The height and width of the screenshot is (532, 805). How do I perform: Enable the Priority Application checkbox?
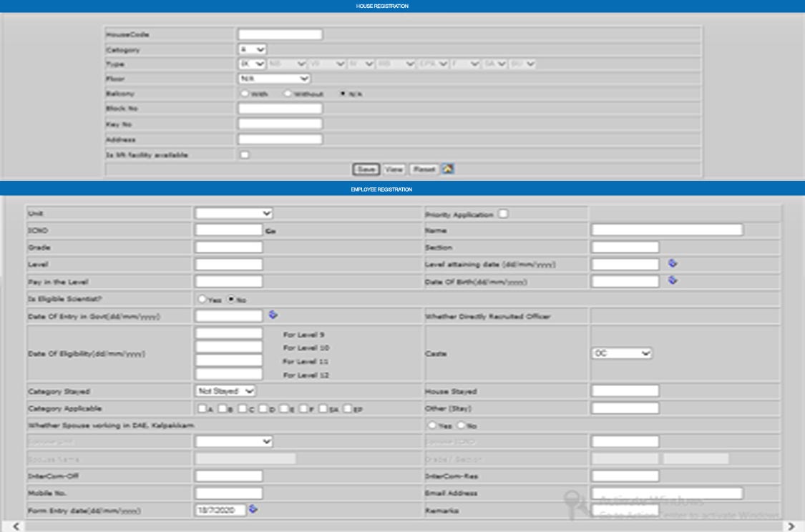[x=504, y=214]
